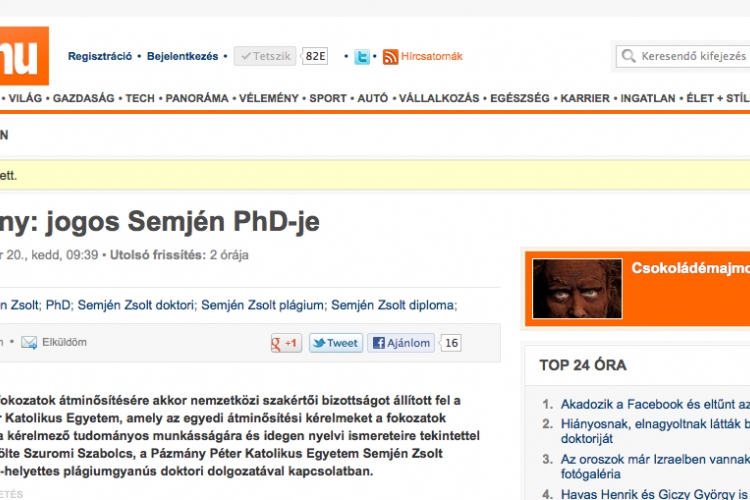Share the article with the Tweet button
The width and height of the screenshot is (750, 500).
click(335, 343)
